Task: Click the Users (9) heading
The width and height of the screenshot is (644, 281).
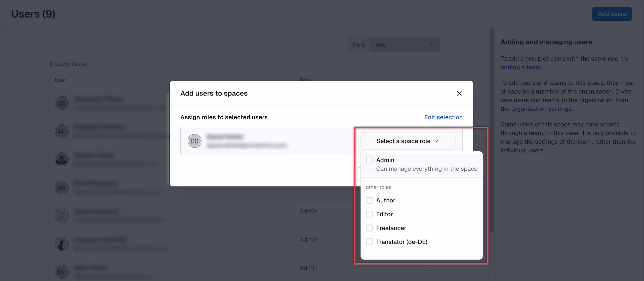Action: 33,14
